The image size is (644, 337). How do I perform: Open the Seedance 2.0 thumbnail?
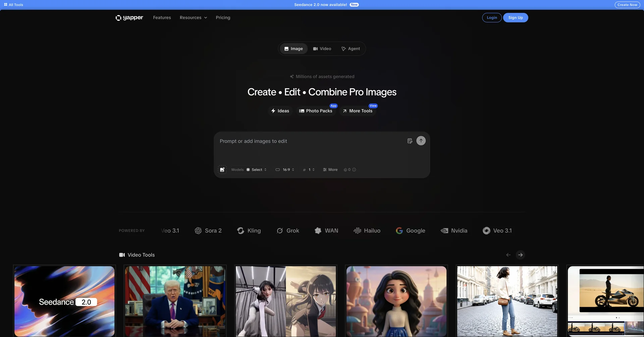(64, 301)
